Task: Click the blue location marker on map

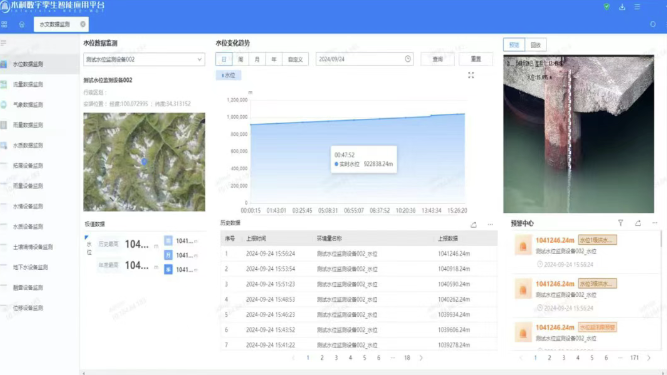Action: pos(144,161)
